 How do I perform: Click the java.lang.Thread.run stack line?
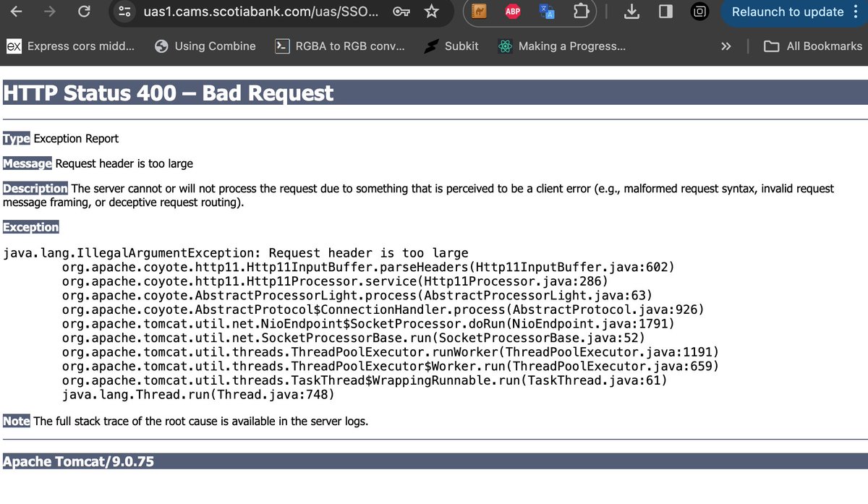198,395
